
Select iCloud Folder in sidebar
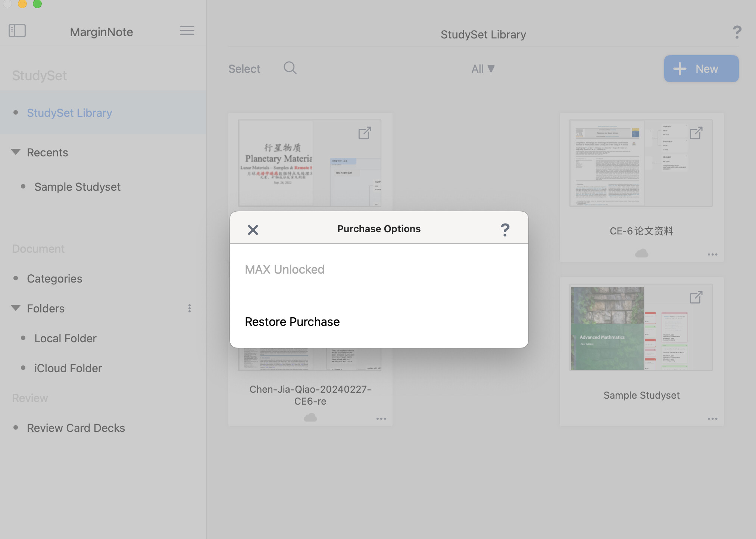tap(68, 368)
